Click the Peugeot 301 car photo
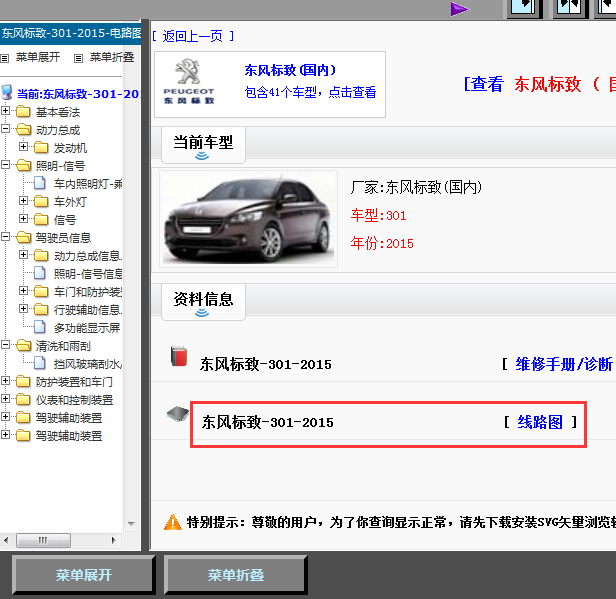Image resolution: width=616 pixels, height=599 pixels. point(249,219)
